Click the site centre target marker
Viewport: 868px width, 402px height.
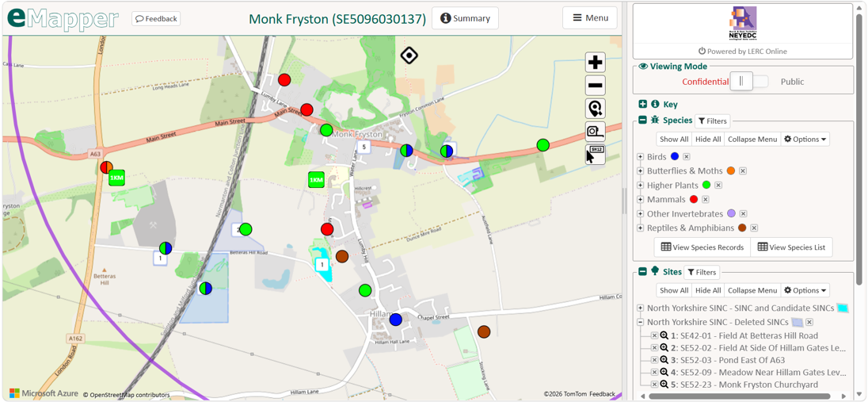click(x=409, y=56)
